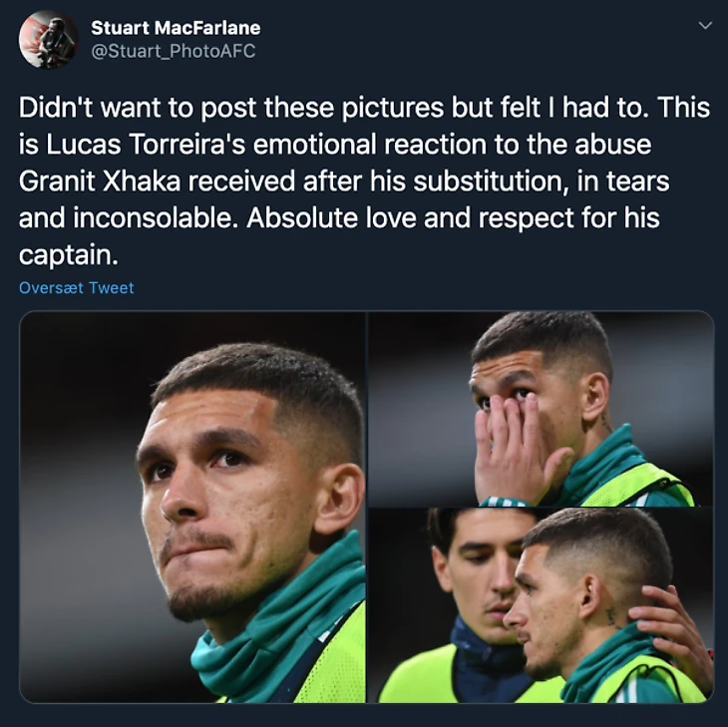Open the bottom-right photo of two players
This screenshot has height=727, width=728.
tap(541, 606)
